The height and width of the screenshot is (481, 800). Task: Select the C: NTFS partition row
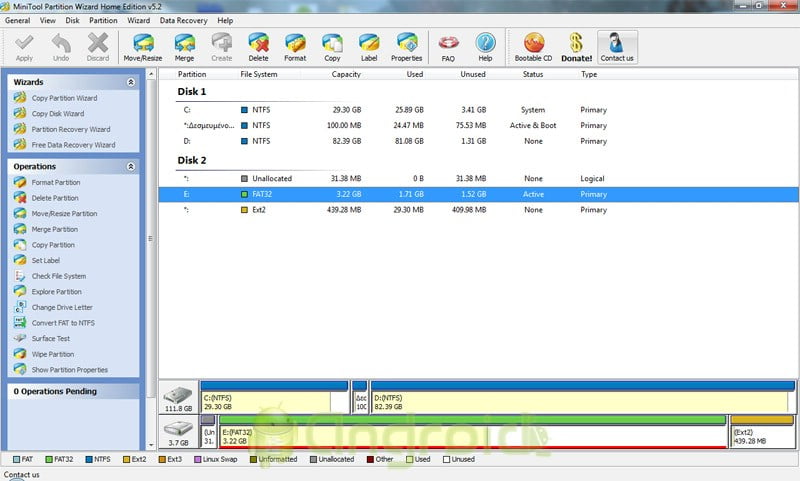pos(478,110)
